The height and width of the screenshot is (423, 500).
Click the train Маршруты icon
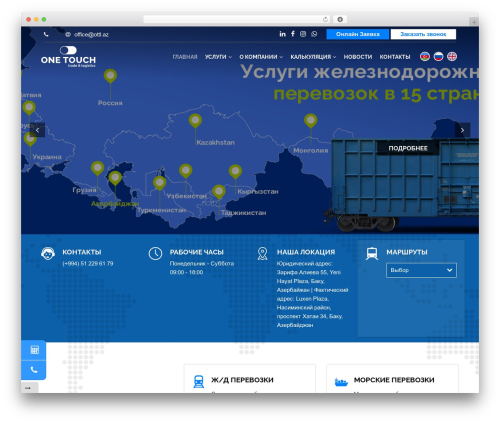click(372, 254)
